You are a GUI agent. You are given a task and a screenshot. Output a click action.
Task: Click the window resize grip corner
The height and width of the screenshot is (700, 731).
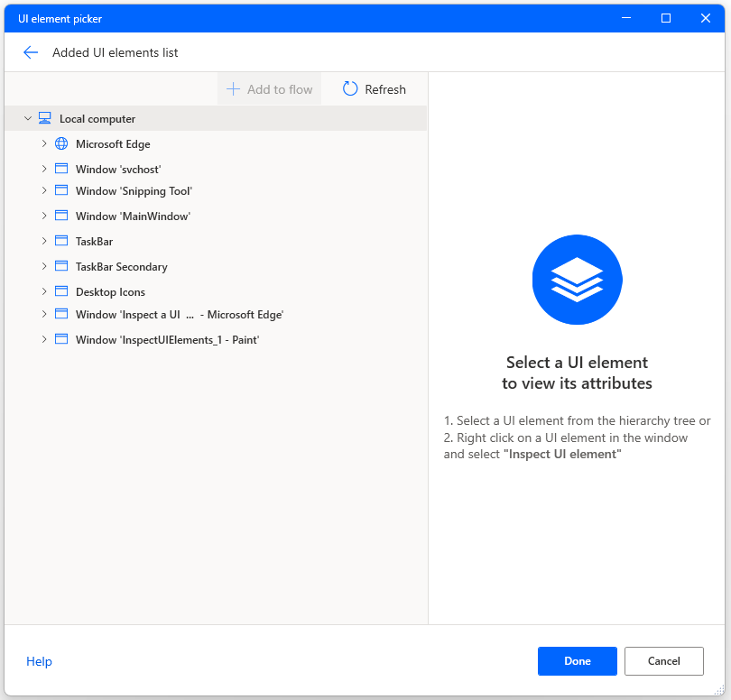click(x=719, y=690)
